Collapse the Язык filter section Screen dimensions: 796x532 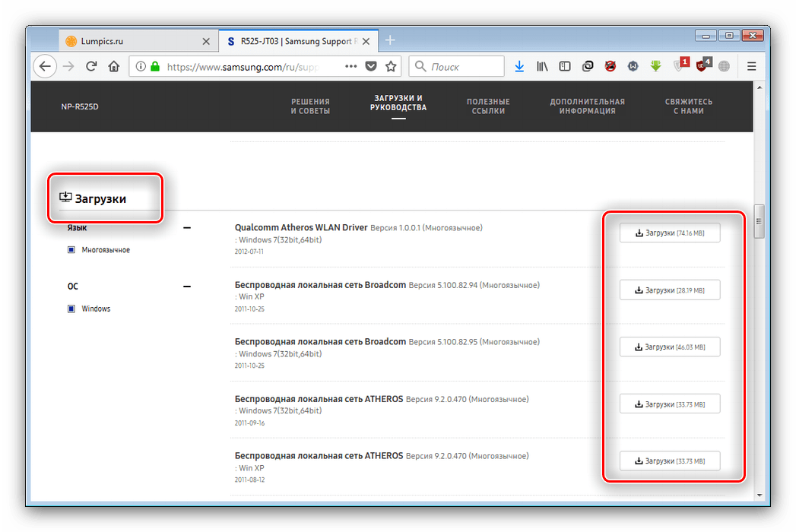point(187,228)
